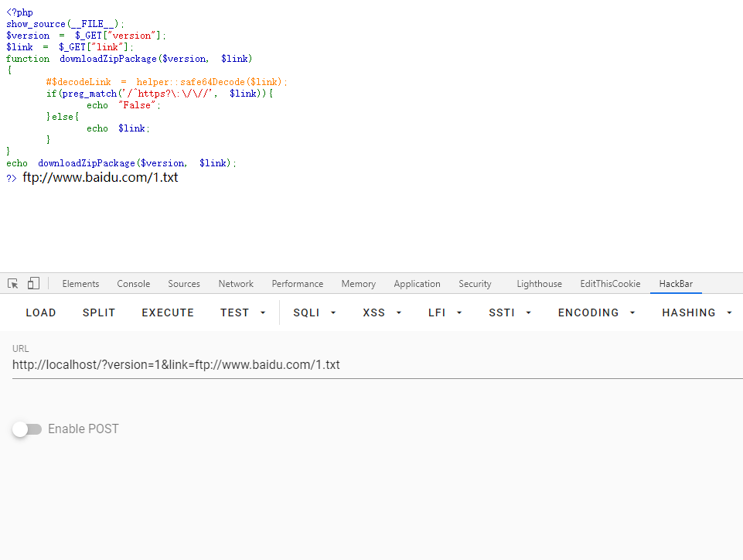This screenshot has width=743, height=560.
Task: Expand the TEST dropdown menu
Action: (242, 312)
